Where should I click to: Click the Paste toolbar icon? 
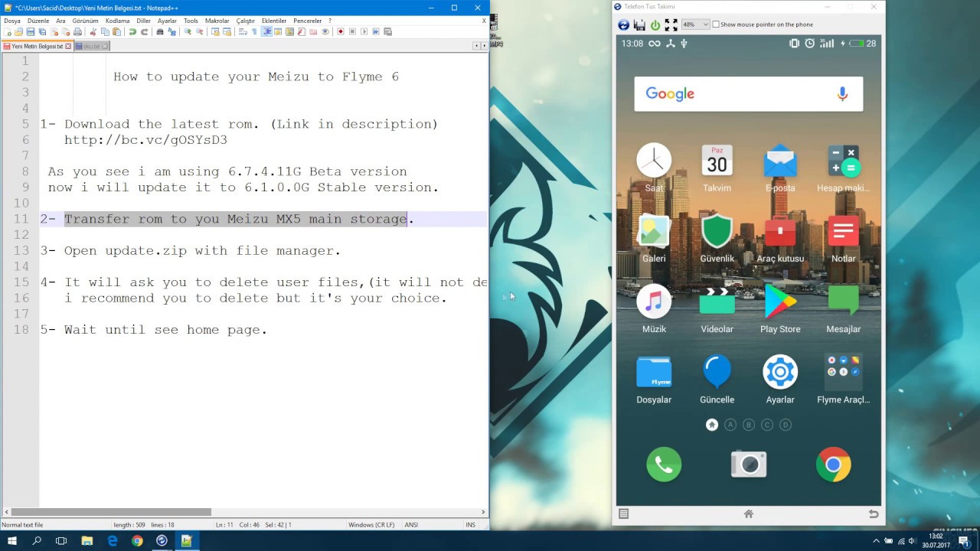click(x=116, y=32)
